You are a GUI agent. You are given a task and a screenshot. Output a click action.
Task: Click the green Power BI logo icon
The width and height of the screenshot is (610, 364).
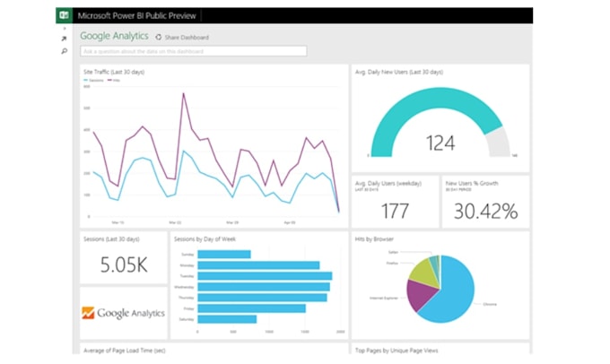point(64,15)
